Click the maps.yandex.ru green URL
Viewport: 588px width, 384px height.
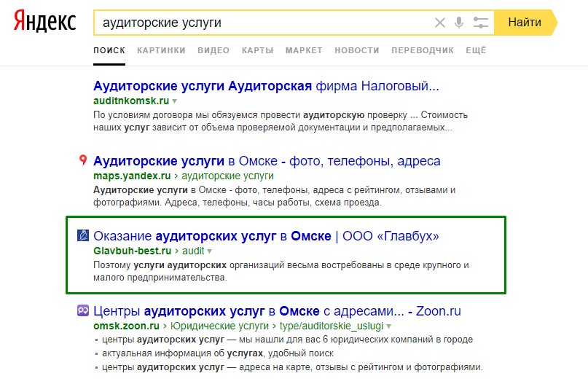pos(132,176)
